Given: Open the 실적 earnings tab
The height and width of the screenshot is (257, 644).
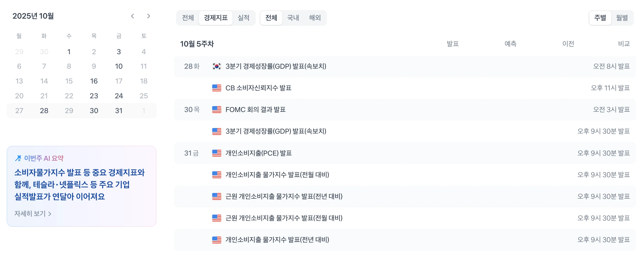Looking at the screenshot, I should [243, 18].
